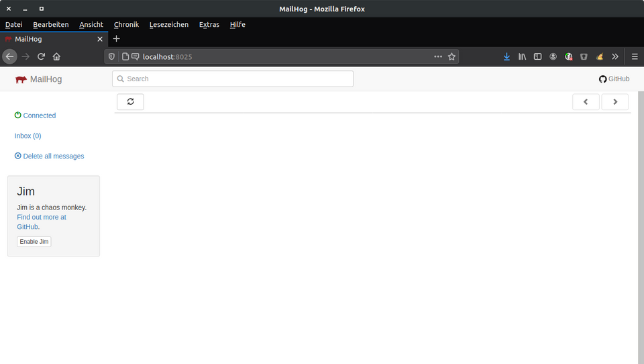Viewport: 644px width, 364px height.
Task: Open Firefox Library
Action: (x=522, y=57)
